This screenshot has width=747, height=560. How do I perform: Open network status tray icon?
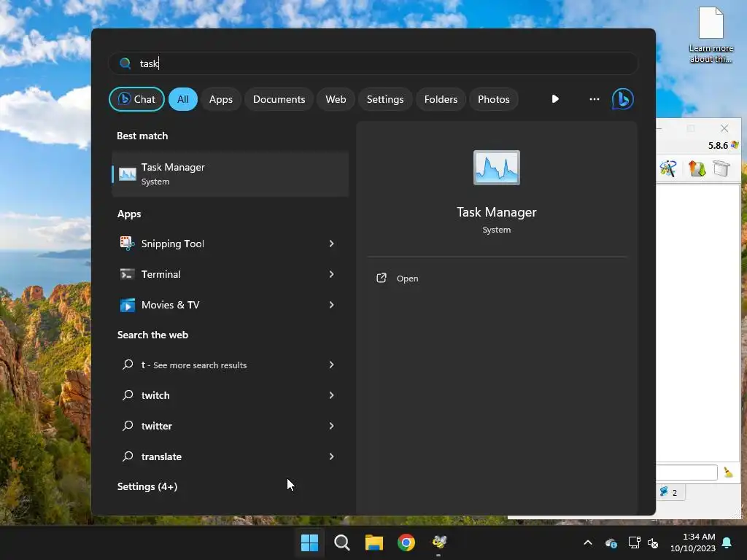click(x=634, y=542)
